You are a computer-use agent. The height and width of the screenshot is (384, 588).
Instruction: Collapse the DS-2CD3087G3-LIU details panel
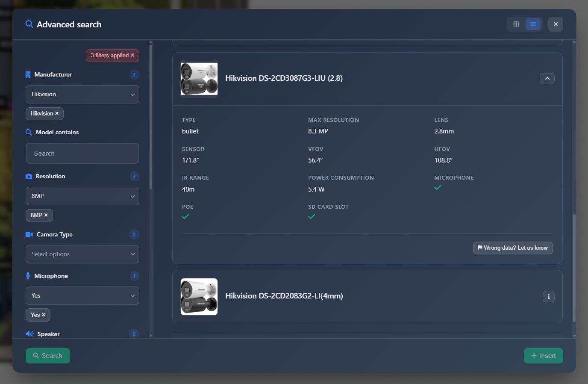click(547, 78)
